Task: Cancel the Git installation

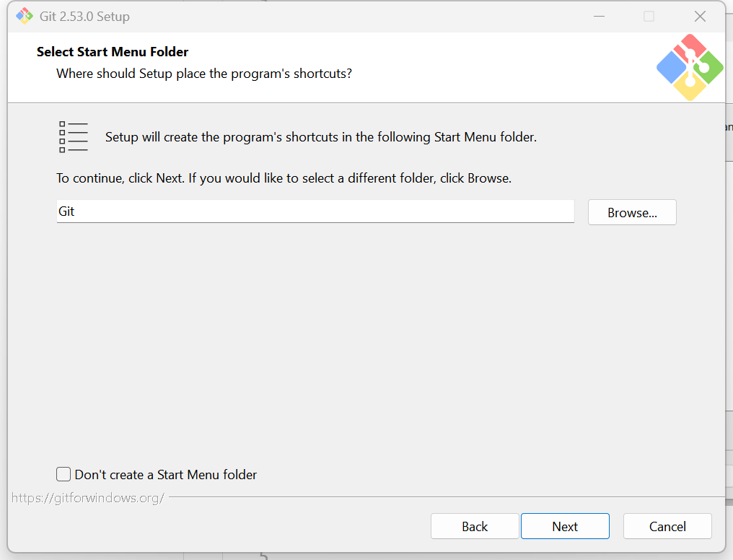Action: [x=667, y=526]
